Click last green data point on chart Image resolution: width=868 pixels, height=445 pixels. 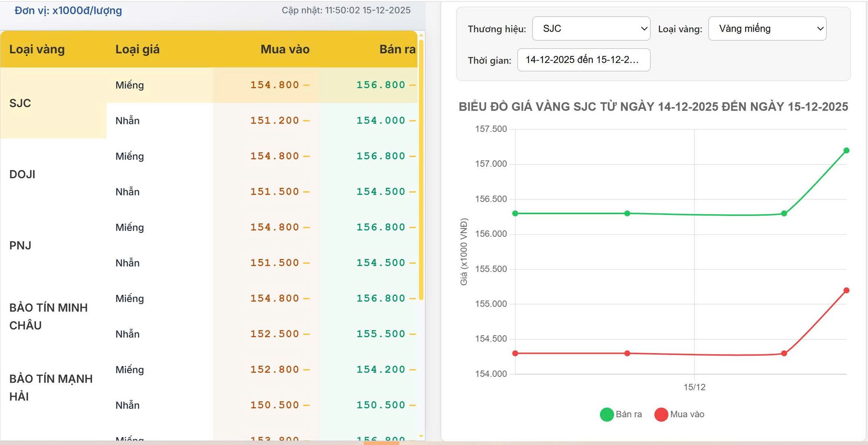846,151
